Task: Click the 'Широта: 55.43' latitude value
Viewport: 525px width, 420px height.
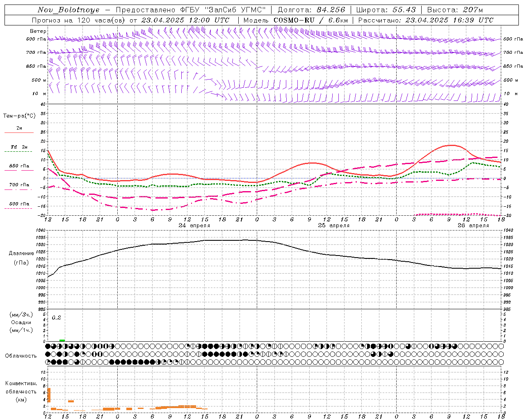Action: 386,10
